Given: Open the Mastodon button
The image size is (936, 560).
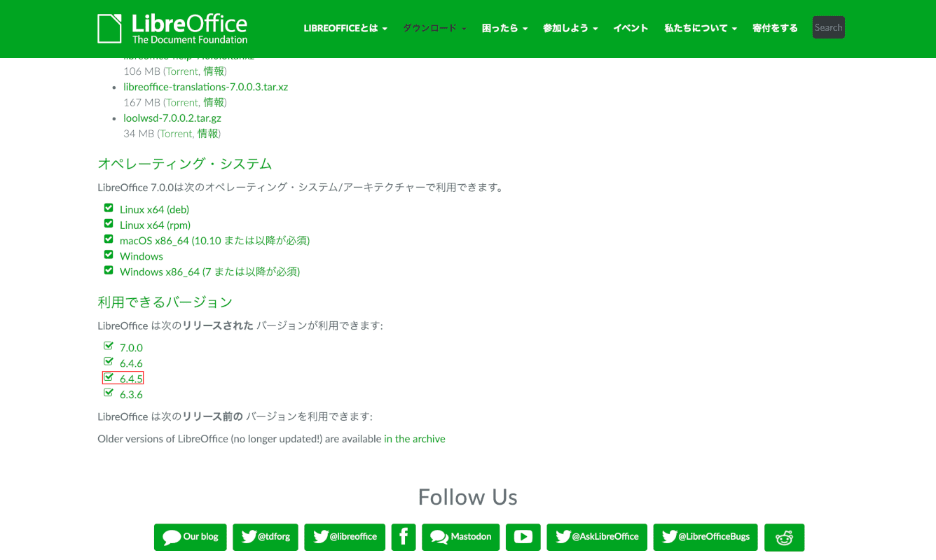Looking at the screenshot, I should [x=460, y=537].
